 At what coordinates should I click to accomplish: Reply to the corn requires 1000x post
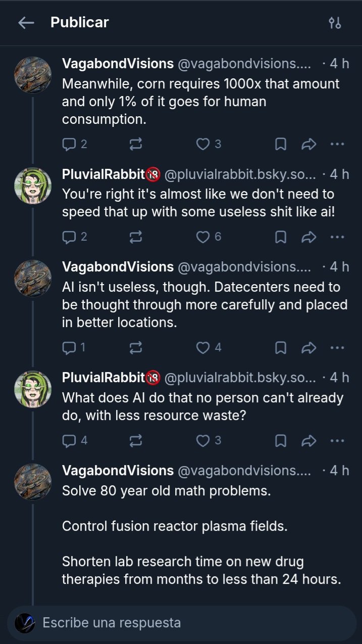(x=74, y=144)
